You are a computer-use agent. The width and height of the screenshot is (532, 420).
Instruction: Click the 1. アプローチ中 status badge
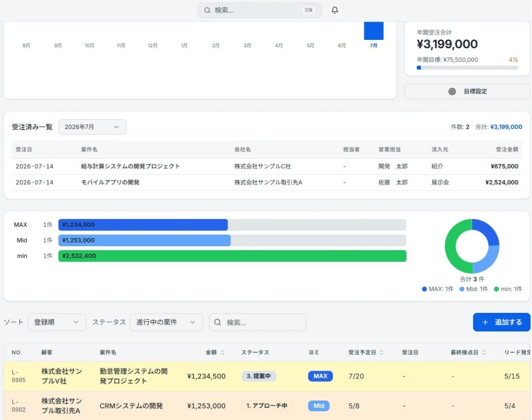[267, 406]
